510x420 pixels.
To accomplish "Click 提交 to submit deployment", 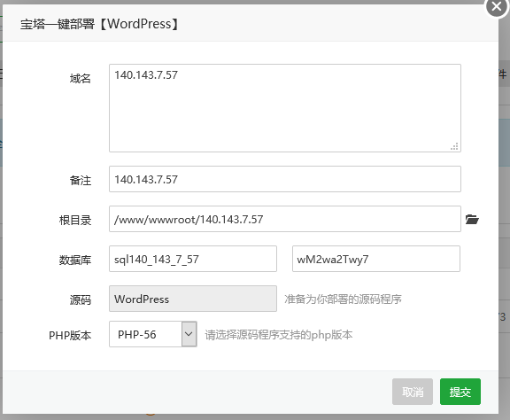I will [460, 392].
